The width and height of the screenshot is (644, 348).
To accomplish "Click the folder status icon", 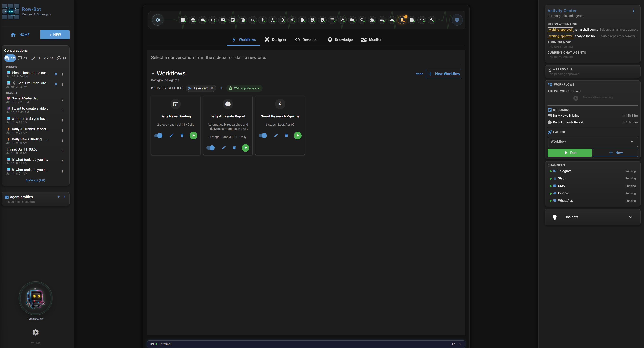I will click(x=352, y=20).
